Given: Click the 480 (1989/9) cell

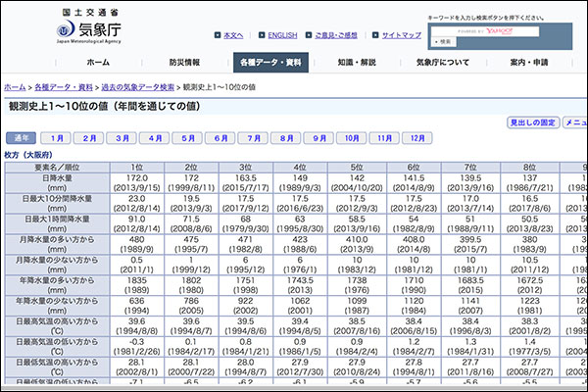Looking at the screenshot, I should (137, 244).
